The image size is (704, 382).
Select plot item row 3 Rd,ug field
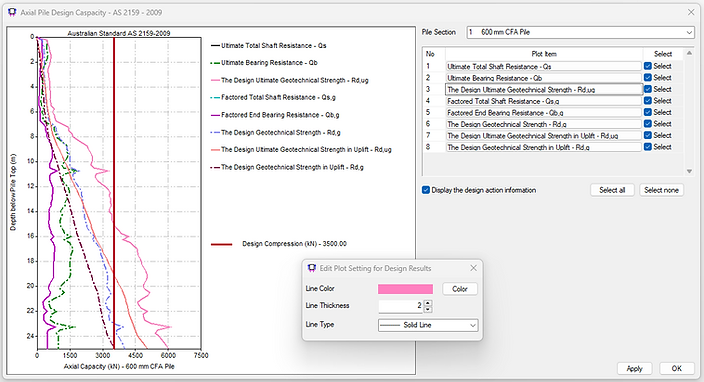tap(544, 89)
